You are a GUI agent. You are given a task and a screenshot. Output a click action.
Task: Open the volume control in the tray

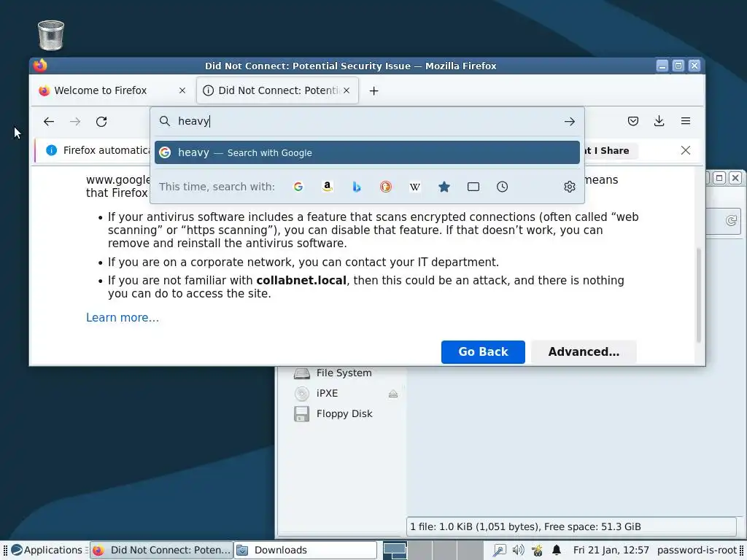tap(518, 550)
